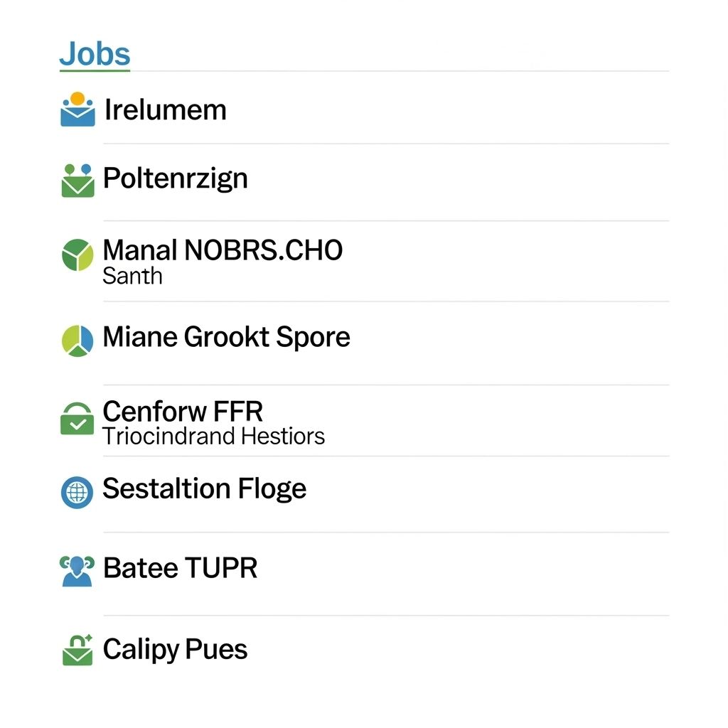This screenshot has width=728, height=728.
Task: Click the pie chart icon beside Miane Grookt Spore
Action: pos(77,339)
